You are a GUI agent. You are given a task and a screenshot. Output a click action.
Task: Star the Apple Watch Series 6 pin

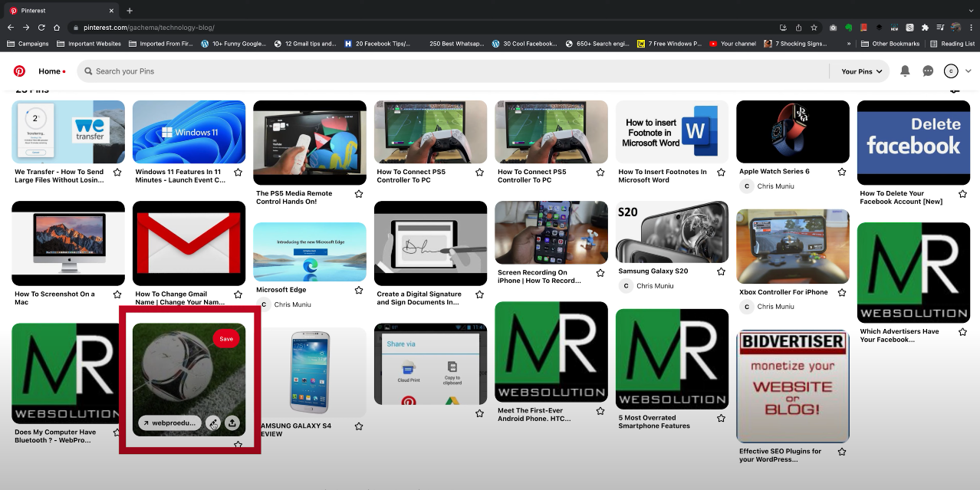pos(842,172)
